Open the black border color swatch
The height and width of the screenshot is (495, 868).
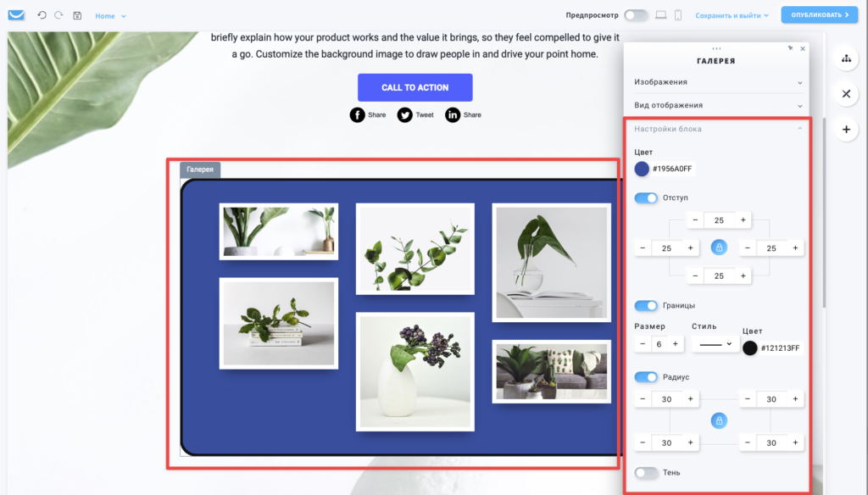tap(749, 348)
